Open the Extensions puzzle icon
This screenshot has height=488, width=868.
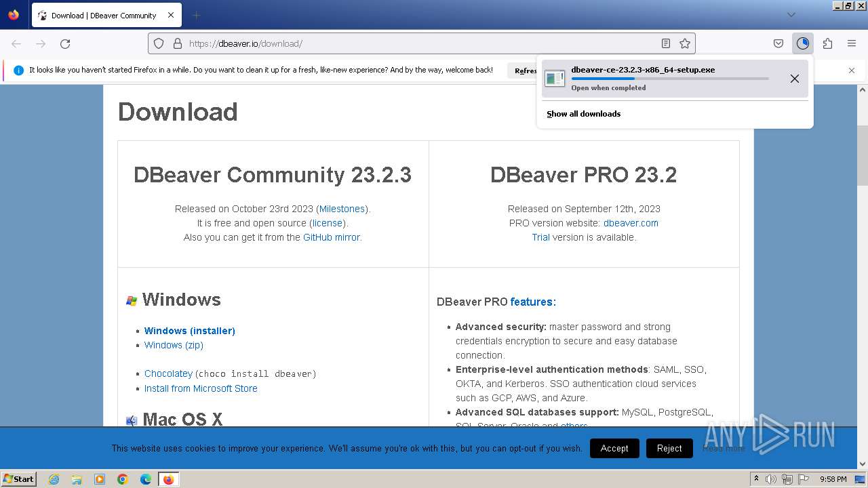tap(827, 43)
